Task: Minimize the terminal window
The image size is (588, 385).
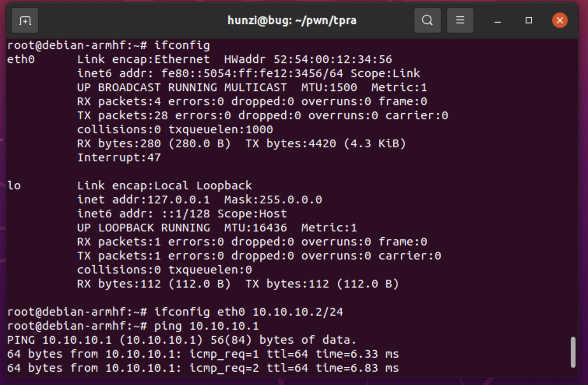Action: 497,21
